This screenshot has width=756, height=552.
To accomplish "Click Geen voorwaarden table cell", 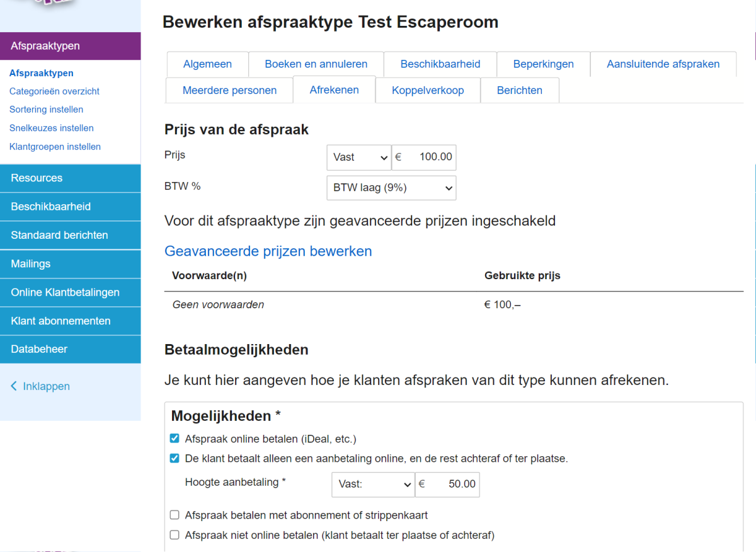I will pos(218,305).
